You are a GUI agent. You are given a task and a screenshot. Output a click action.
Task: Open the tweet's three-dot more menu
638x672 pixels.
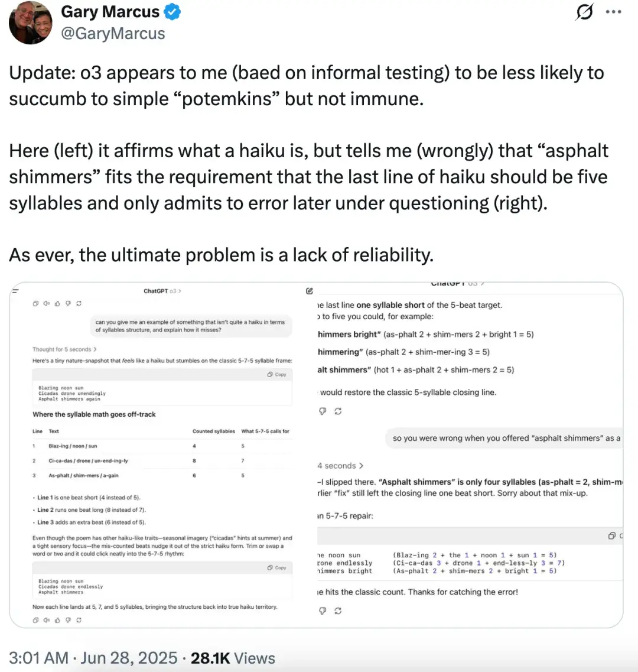click(614, 12)
